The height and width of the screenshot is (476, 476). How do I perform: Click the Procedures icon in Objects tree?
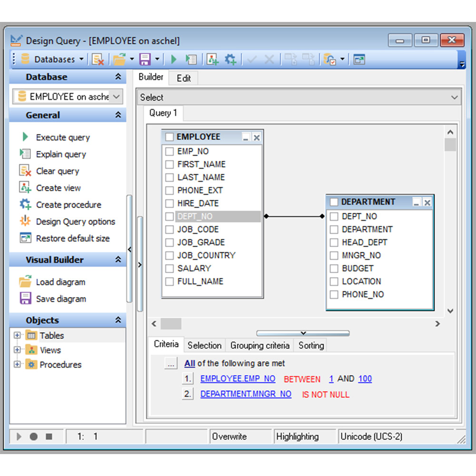click(30, 364)
